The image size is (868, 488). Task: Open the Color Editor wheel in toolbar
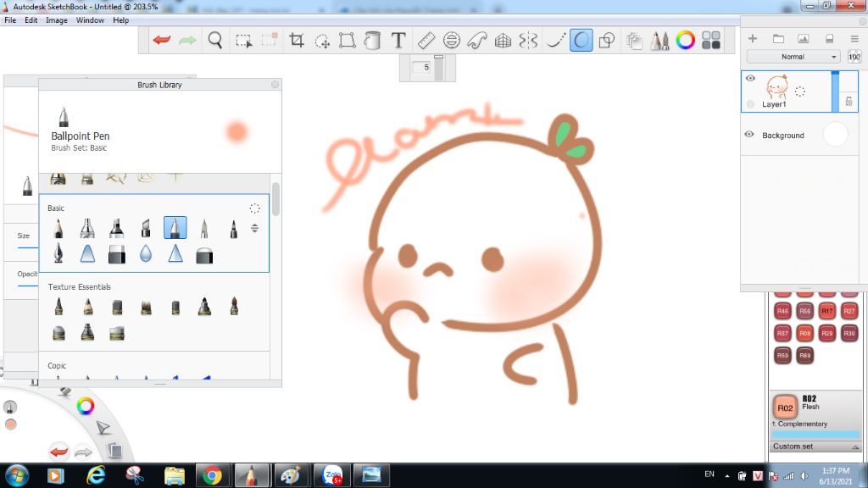point(685,41)
